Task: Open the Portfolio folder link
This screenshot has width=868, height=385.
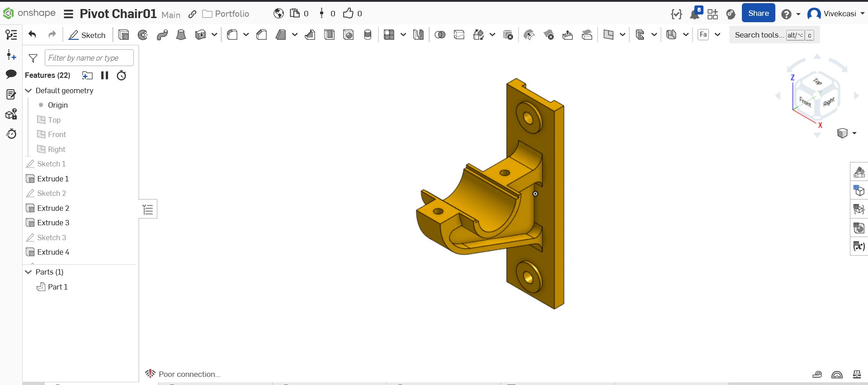Action: pos(226,14)
